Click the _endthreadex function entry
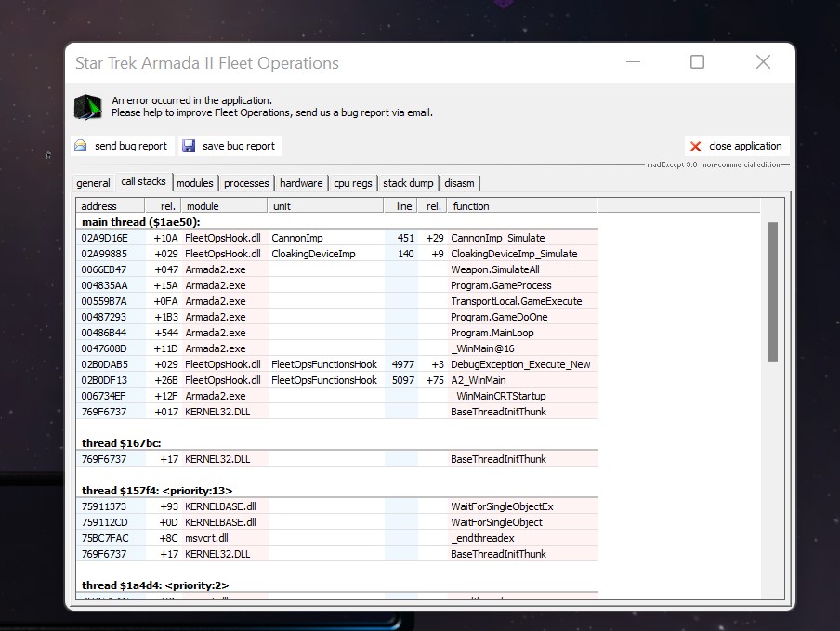 (482, 538)
